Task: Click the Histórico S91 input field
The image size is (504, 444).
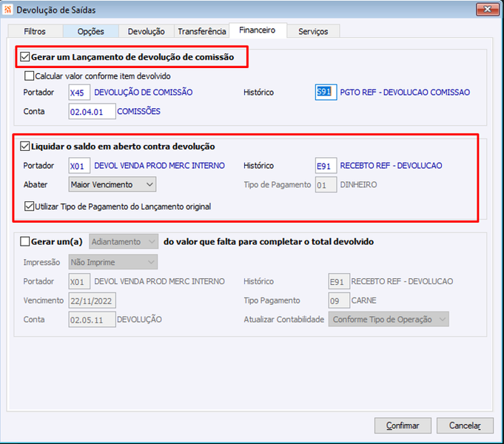Action: pos(326,92)
